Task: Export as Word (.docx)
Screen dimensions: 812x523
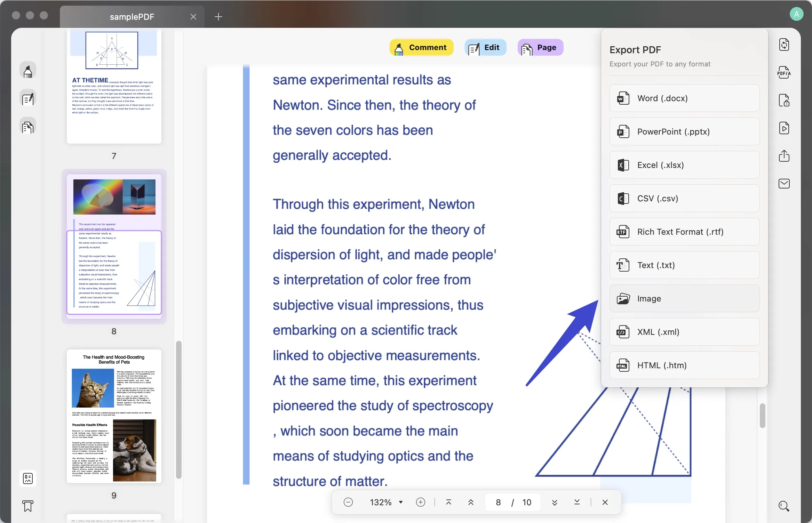Action: point(684,98)
